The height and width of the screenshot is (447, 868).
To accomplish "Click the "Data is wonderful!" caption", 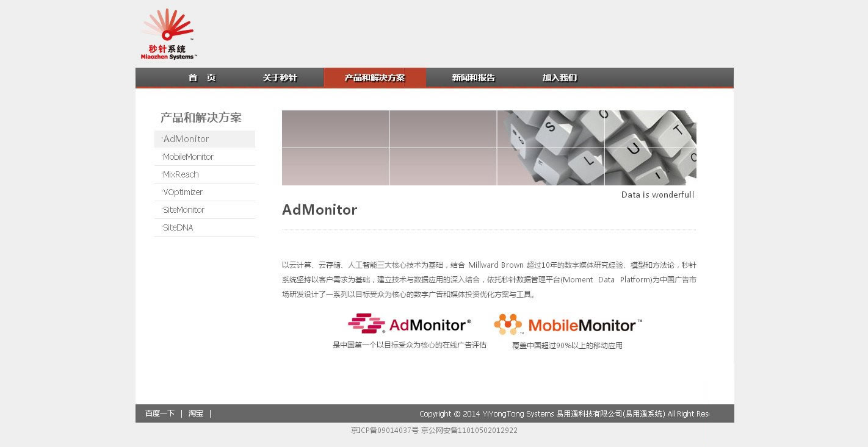I will 657,195.
